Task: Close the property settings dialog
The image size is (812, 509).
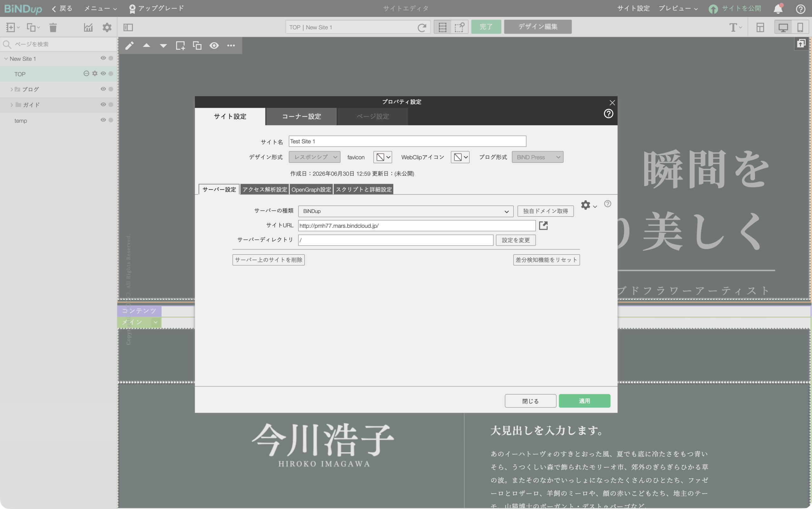Action: [x=612, y=103]
